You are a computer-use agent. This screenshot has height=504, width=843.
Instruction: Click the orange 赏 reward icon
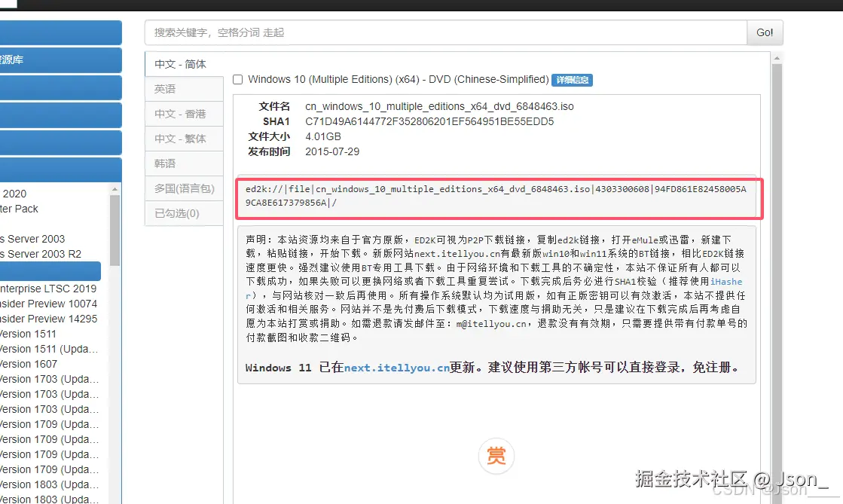[496, 456]
